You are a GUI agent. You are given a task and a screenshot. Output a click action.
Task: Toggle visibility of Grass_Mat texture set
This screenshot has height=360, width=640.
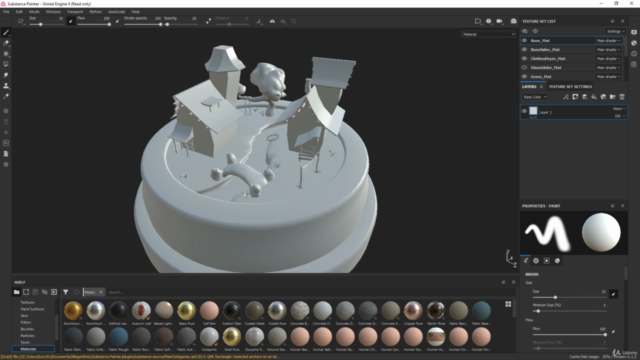click(524, 76)
